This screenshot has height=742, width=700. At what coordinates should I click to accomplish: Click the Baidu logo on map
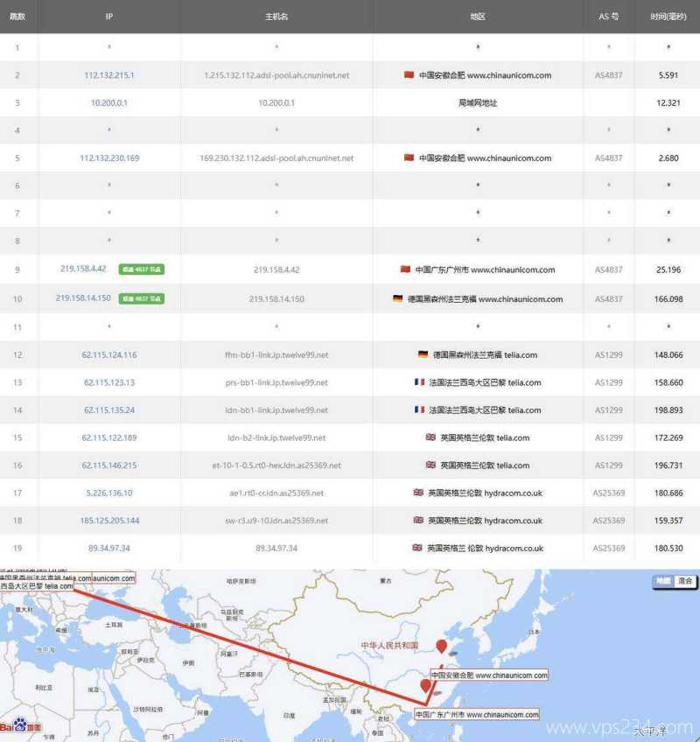coord(18,726)
